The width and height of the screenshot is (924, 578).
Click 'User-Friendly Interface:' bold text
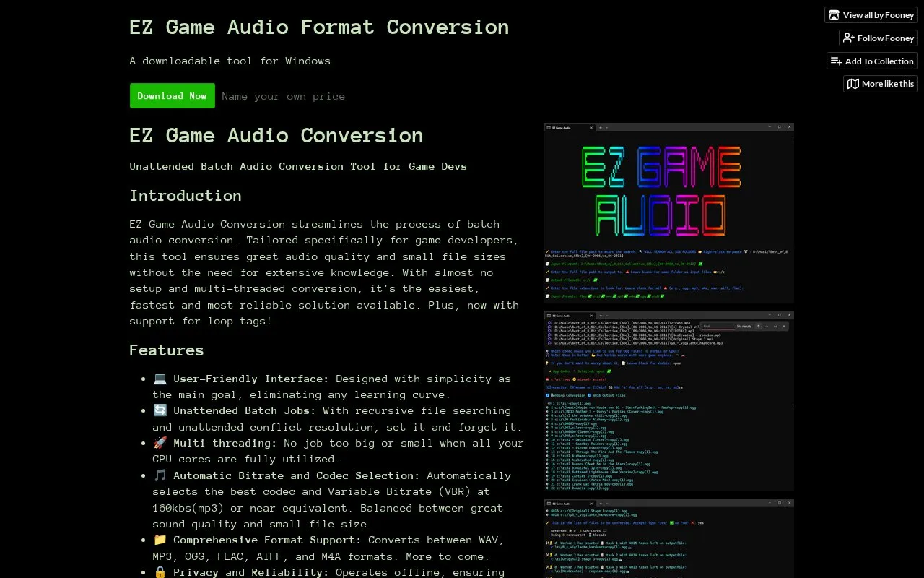(x=251, y=379)
